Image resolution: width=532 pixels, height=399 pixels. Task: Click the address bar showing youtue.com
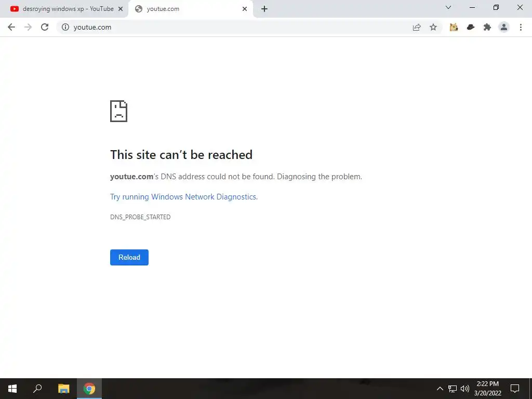click(x=237, y=27)
